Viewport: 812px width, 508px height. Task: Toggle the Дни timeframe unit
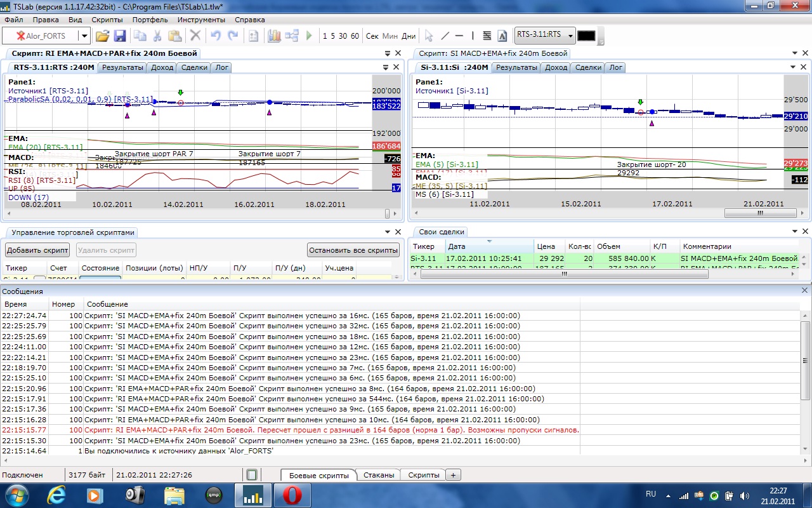coord(409,36)
